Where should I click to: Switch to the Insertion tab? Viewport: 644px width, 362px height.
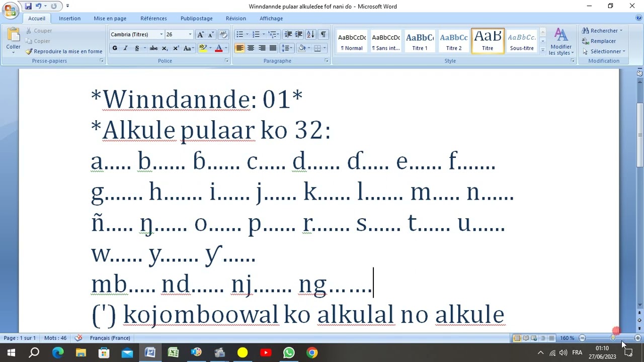pyautogui.click(x=69, y=19)
